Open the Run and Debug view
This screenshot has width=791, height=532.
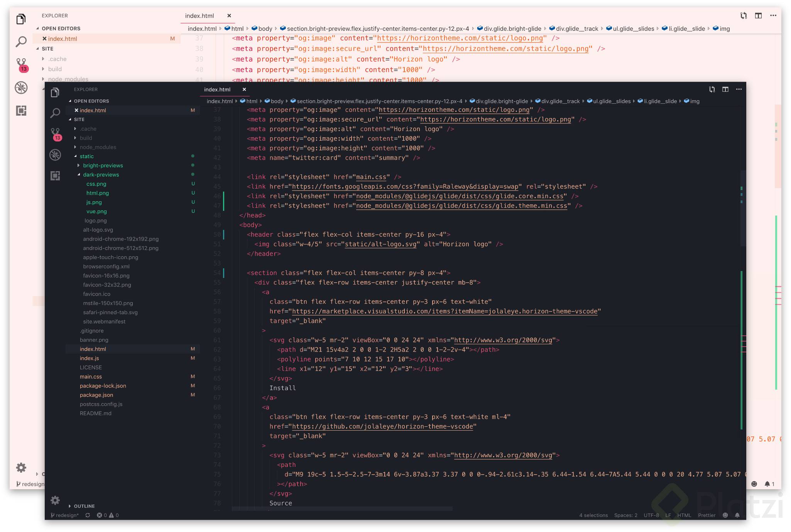[55, 155]
